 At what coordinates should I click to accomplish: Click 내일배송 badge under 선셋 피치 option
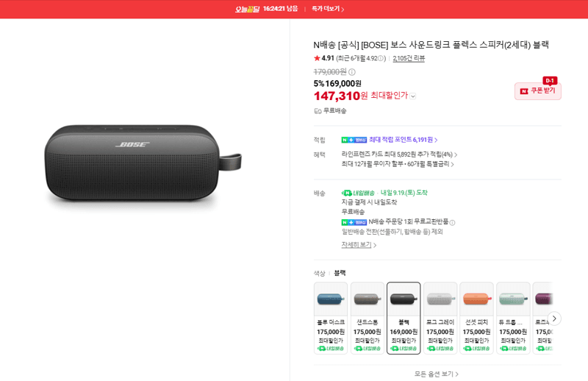point(476,349)
